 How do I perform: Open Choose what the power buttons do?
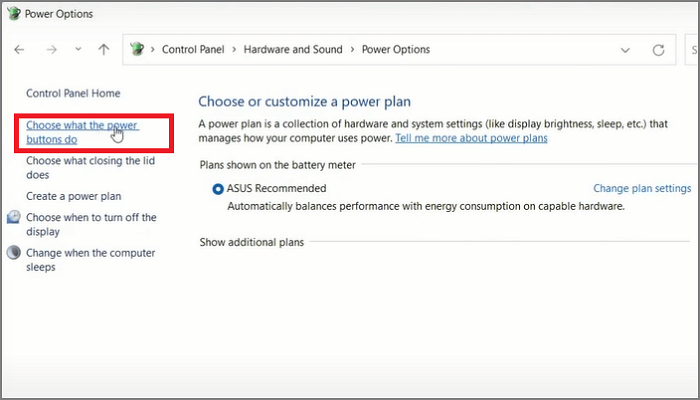pos(82,132)
